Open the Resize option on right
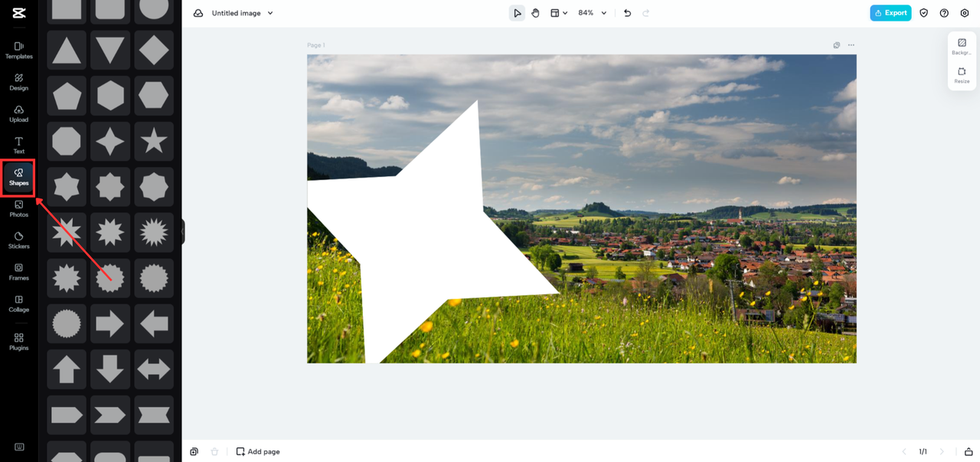This screenshot has width=980, height=462. [x=962, y=75]
